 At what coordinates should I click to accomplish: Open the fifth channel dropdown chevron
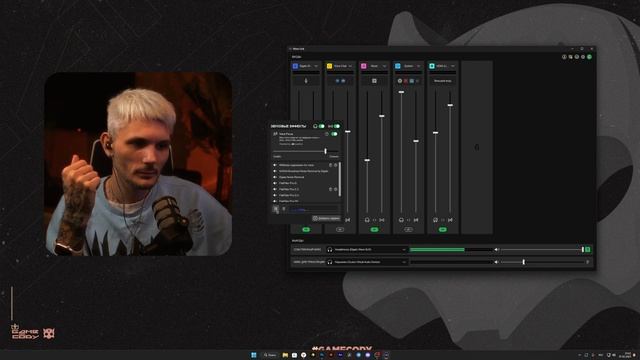[x=453, y=66]
